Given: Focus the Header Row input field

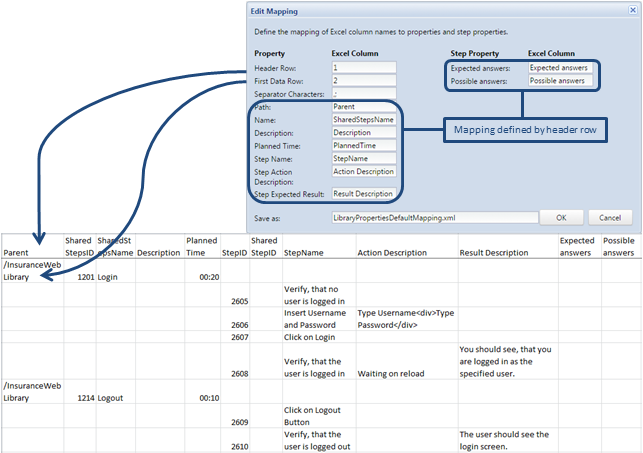Looking at the screenshot, I should point(363,68).
